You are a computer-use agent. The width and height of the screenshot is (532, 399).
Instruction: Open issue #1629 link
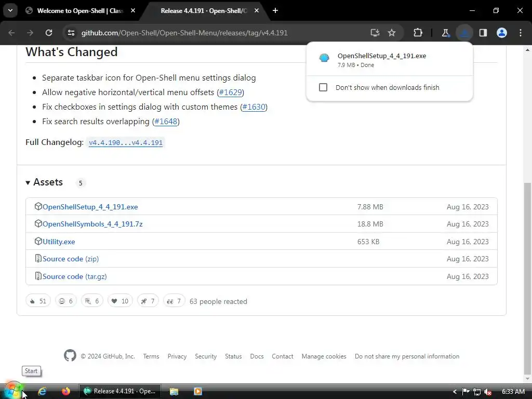(x=230, y=92)
